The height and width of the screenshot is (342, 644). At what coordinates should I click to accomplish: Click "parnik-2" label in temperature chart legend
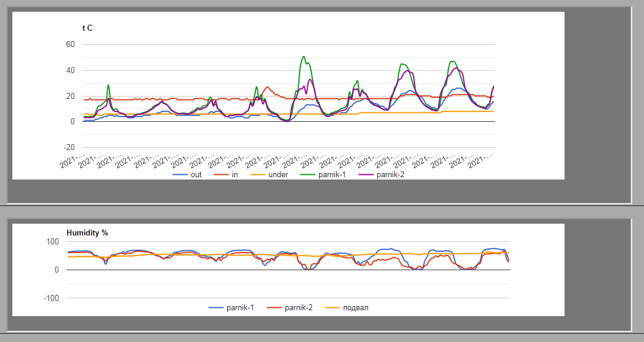[x=390, y=175]
